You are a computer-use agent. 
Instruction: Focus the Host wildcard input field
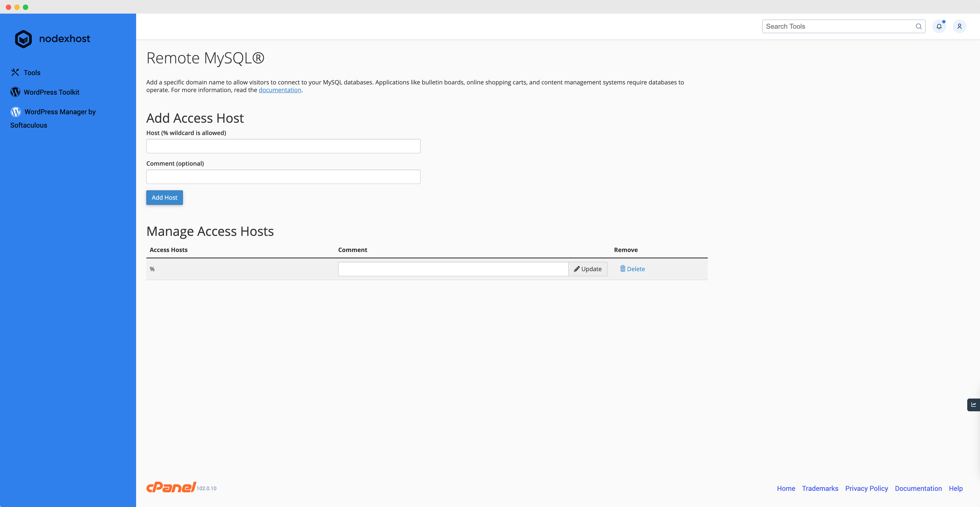click(283, 146)
